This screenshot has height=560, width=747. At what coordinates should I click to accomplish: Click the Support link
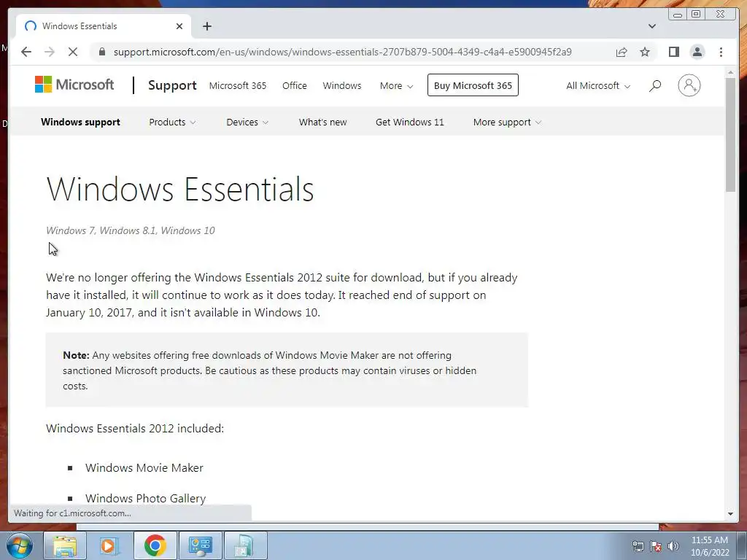pyautogui.click(x=172, y=85)
